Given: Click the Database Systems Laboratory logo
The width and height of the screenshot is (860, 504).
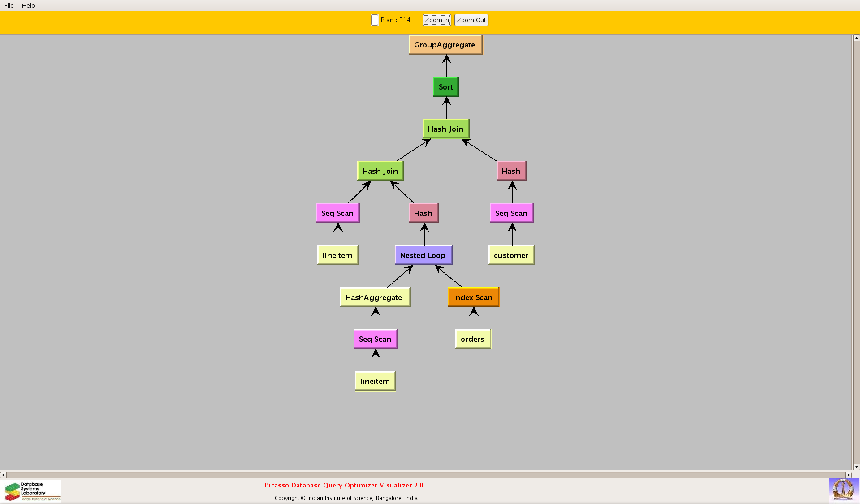Looking at the screenshot, I should (x=32, y=491).
